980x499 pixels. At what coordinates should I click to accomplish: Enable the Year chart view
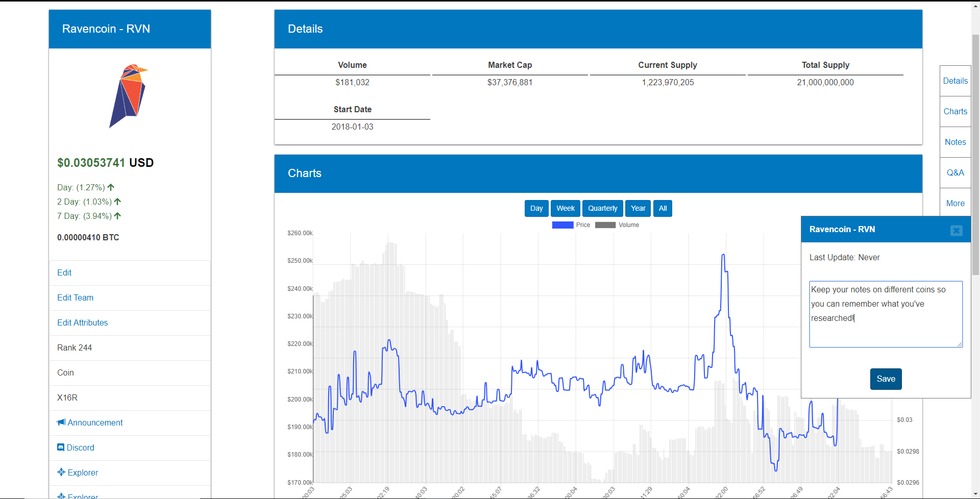(x=638, y=208)
